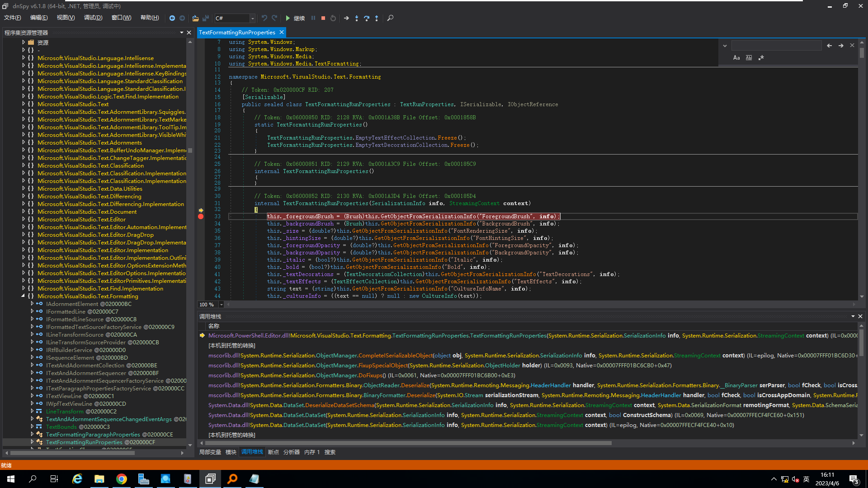Switch to the 模块 tab
Image resolution: width=868 pixels, height=488 pixels.
231,452
